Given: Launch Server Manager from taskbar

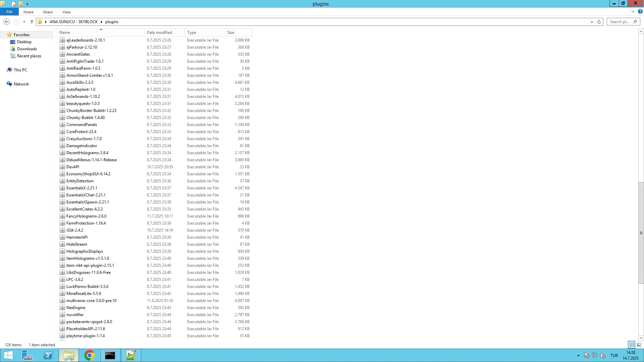Looking at the screenshot, I should (x=27, y=355).
